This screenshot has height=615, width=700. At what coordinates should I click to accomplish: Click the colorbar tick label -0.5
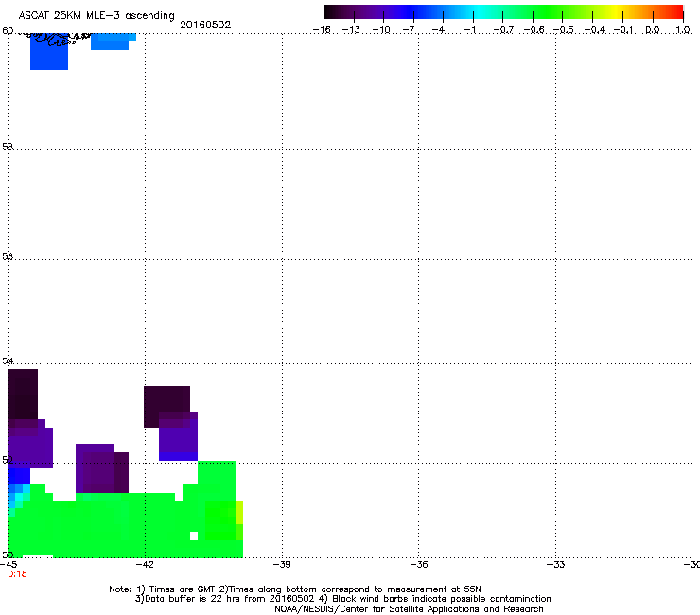[564, 30]
